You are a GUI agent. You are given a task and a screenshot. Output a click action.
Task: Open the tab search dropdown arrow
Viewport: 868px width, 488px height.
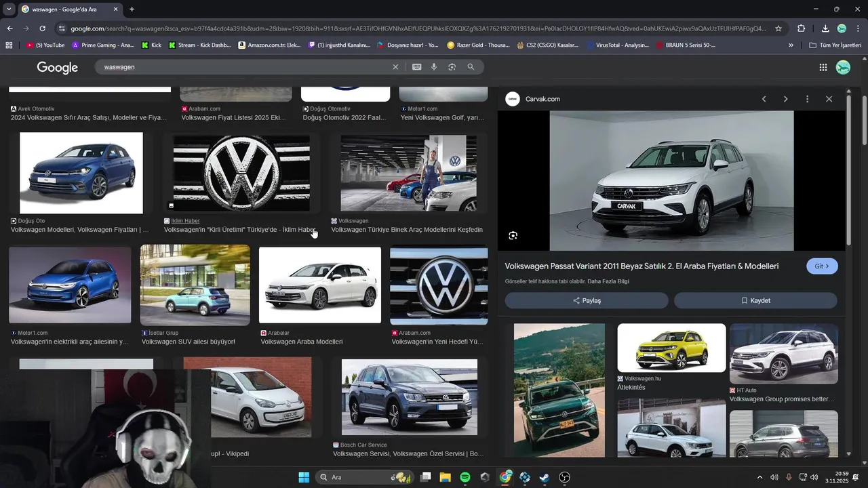coord(8,9)
